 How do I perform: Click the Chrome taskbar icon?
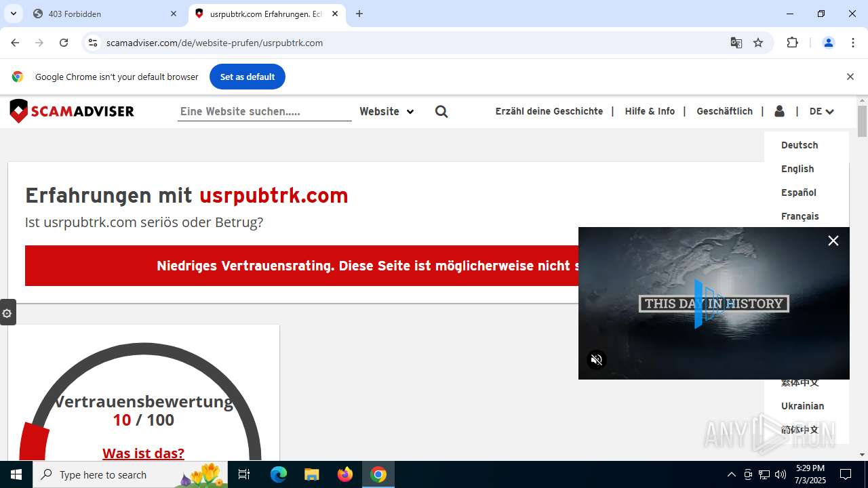(x=378, y=474)
